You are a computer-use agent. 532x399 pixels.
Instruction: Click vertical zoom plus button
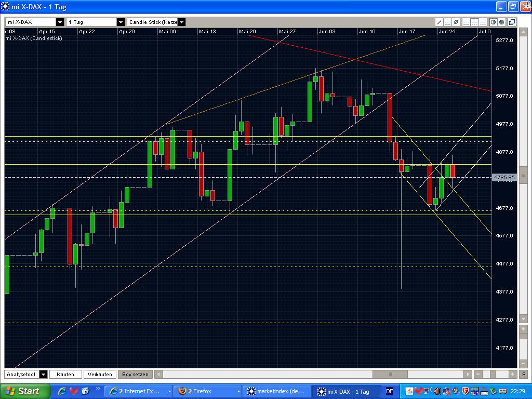pyautogui.click(x=523, y=329)
